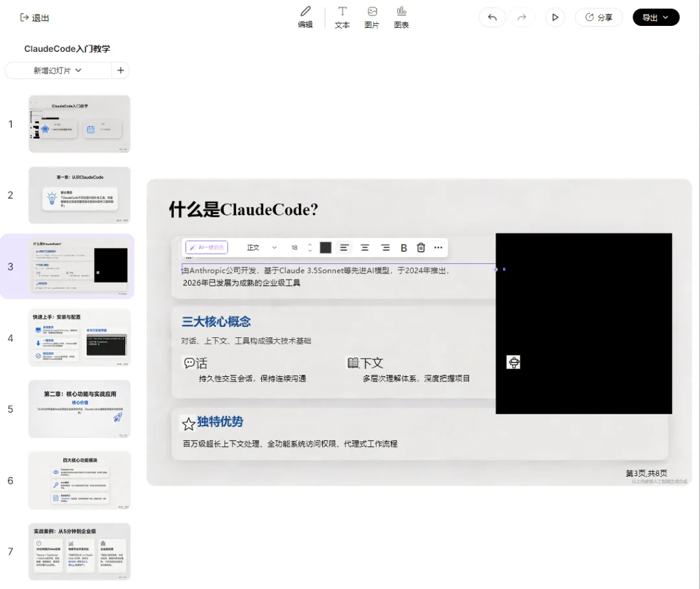The width and height of the screenshot is (700, 589).
Task: Increase font size with up arrow
Action: [x=310, y=245]
